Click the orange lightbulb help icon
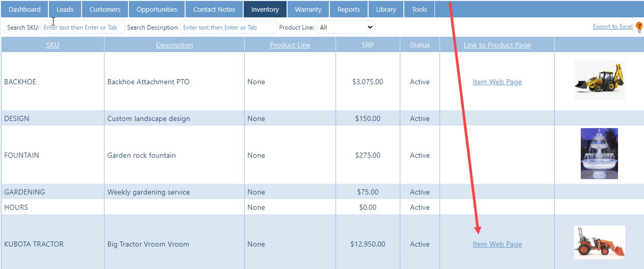The image size is (644, 269). (x=639, y=28)
